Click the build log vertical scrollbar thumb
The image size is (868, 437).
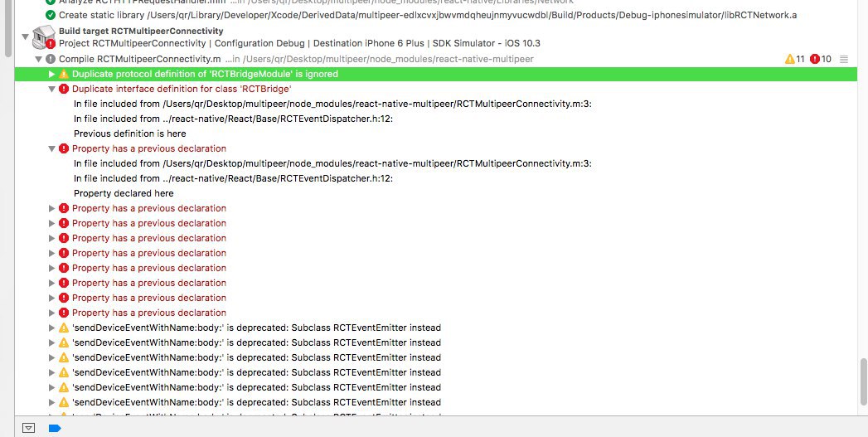point(863,381)
